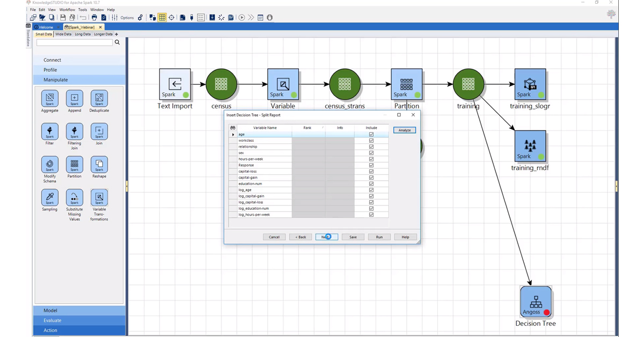Viewport: 644px width, 337px height.
Task: Uncheck Include for age variable
Action: 371,134
